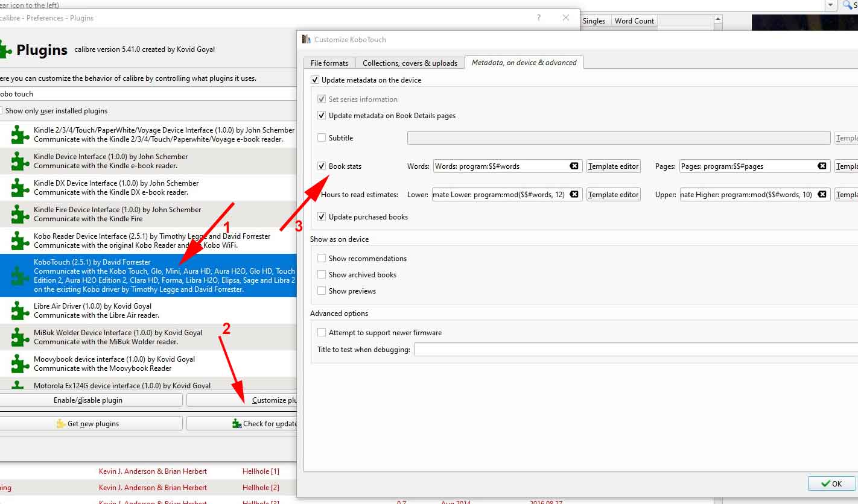Clear the Lower hours estimate field
The image size is (858, 504).
(x=574, y=194)
